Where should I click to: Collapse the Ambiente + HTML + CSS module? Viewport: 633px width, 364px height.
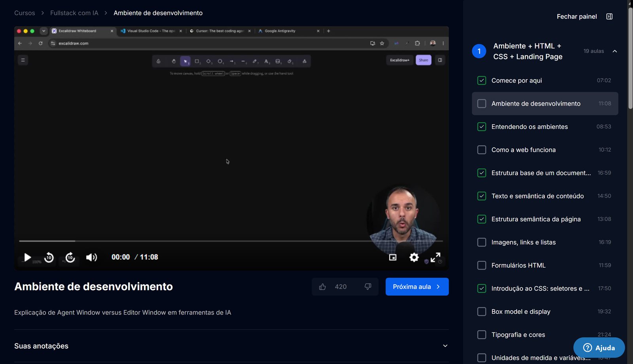tap(614, 51)
